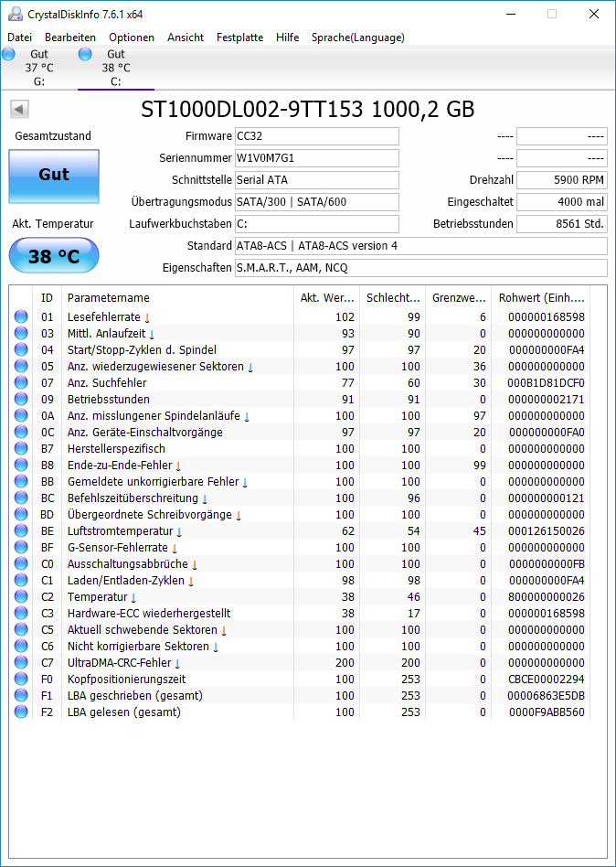Open the Bearbeiten menu
The image size is (616, 867).
[70, 37]
